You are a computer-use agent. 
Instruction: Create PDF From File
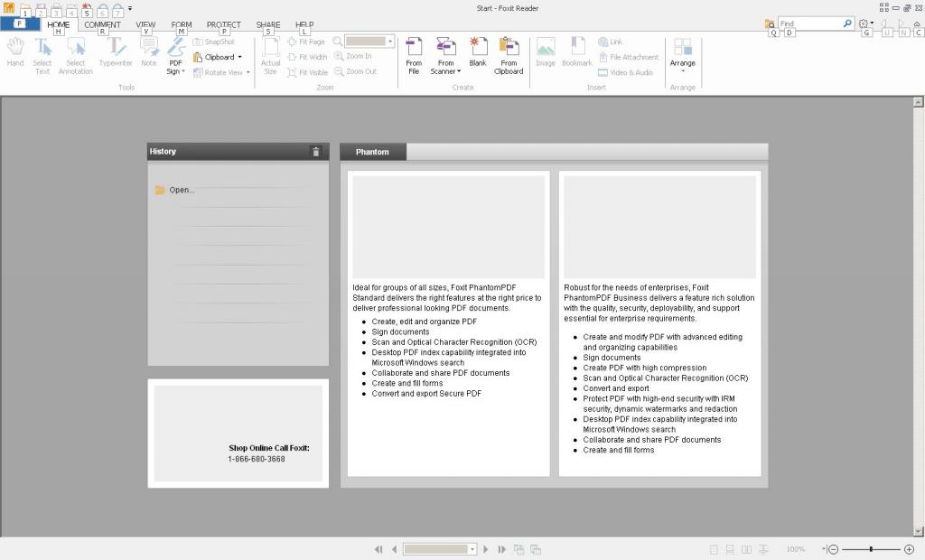(414, 56)
